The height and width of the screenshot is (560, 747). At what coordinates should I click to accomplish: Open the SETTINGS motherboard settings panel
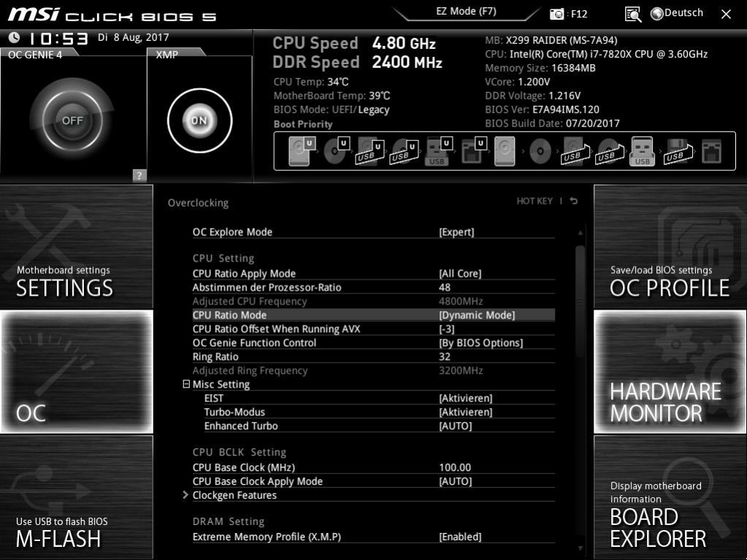76,247
